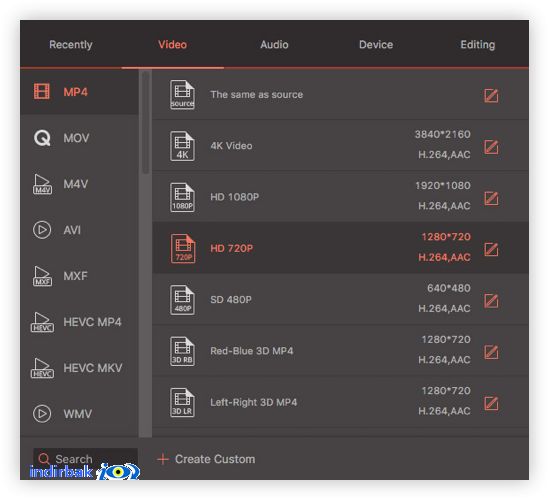Click the plus icon beside Create Custom

163,459
